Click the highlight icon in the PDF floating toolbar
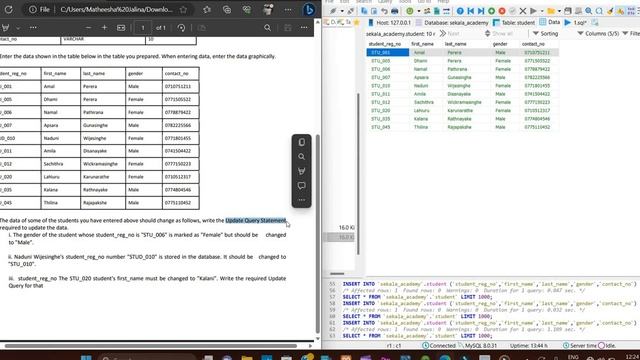Screen dimensions: 640x360 (302, 171)
